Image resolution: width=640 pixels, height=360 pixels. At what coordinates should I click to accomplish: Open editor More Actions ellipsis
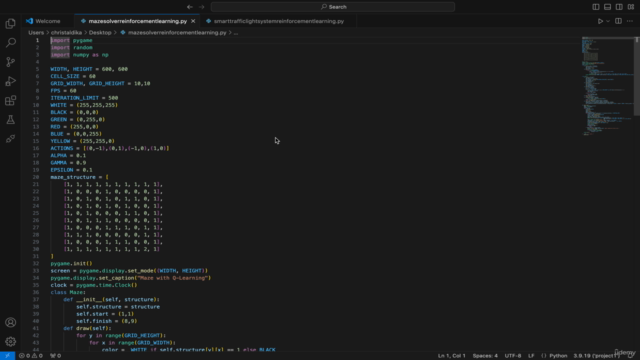(630, 21)
